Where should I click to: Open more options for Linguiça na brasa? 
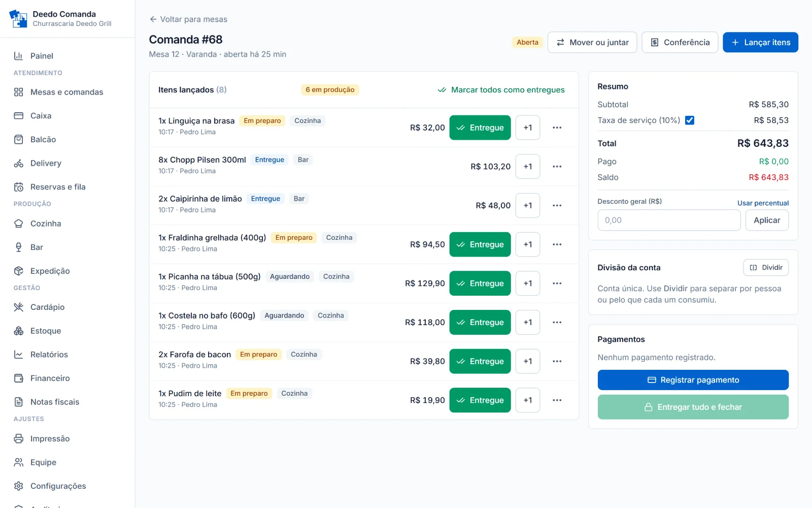557,128
